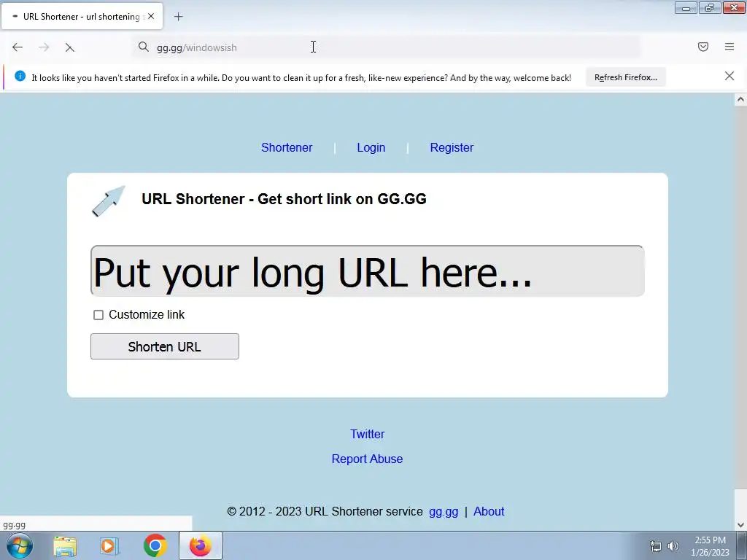Click the arrow logo beside URL Shortener heading
Viewport: 747px width, 560px height.
tap(109, 201)
